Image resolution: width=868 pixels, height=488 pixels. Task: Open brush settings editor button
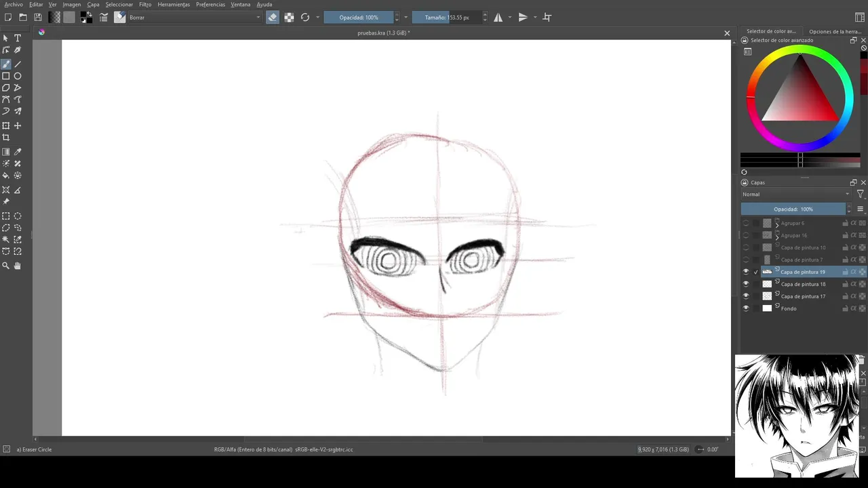(104, 17)
